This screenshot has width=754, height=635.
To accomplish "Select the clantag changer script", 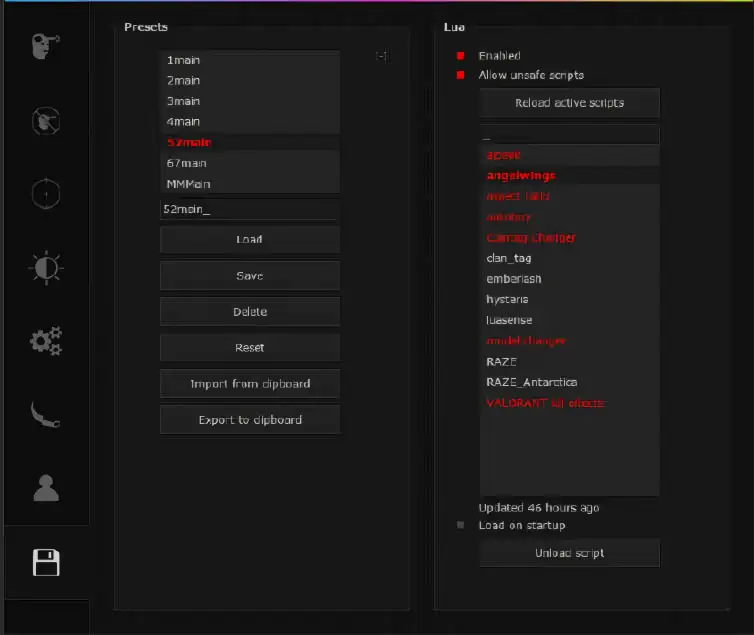I will coord(569,237).
